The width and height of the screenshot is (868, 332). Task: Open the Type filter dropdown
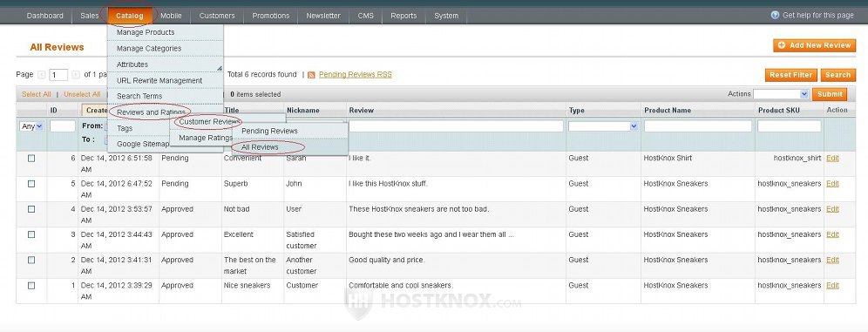click(x=603, y=126)
